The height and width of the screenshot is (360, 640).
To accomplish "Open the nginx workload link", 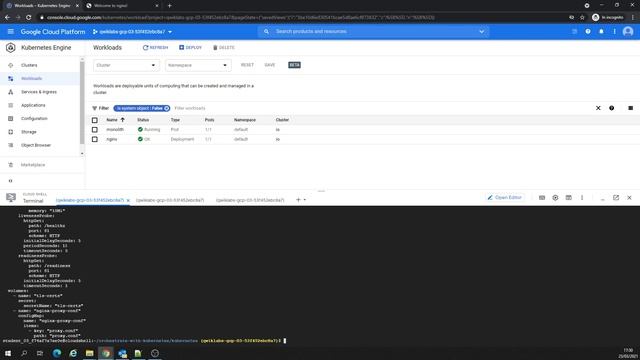I will [x=111, y=139].
